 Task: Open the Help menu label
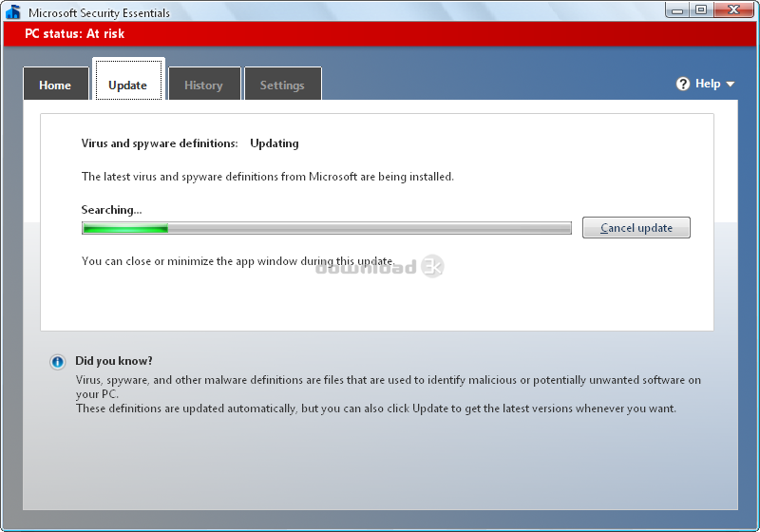click(x=708, y=84)
